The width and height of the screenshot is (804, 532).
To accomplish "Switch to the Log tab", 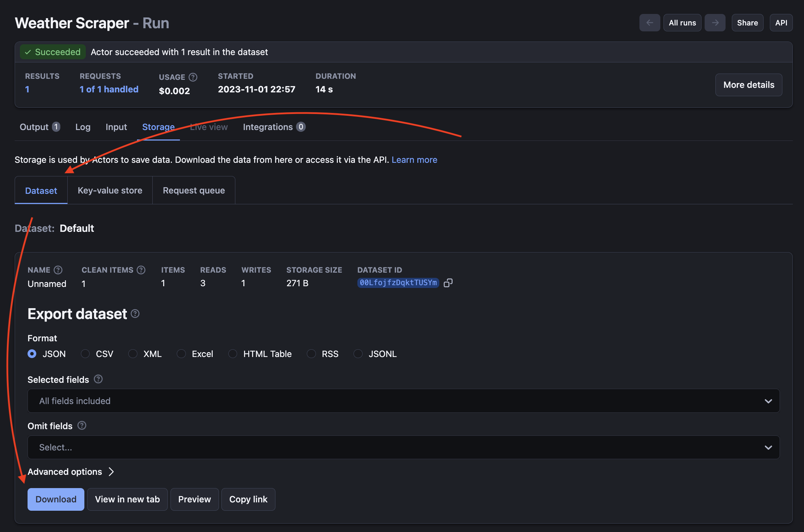I will click(83, 127).
